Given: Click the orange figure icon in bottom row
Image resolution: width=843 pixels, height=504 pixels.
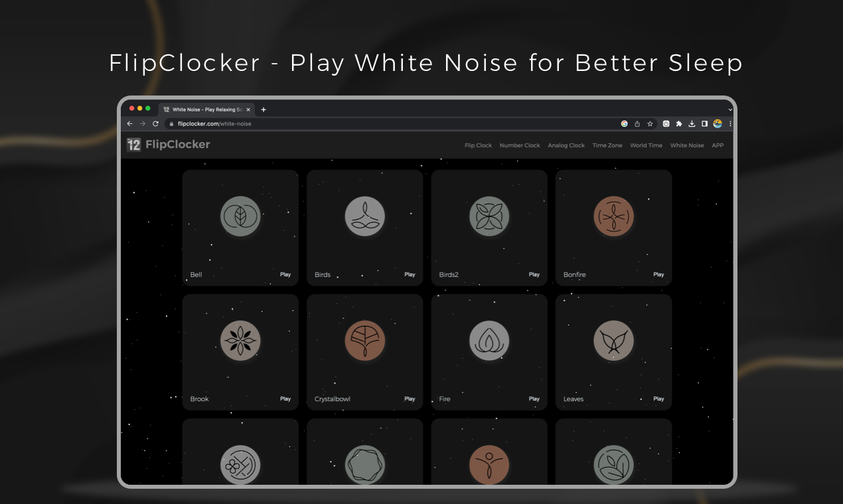Looking at the screenshot, I should pos(489,465).
